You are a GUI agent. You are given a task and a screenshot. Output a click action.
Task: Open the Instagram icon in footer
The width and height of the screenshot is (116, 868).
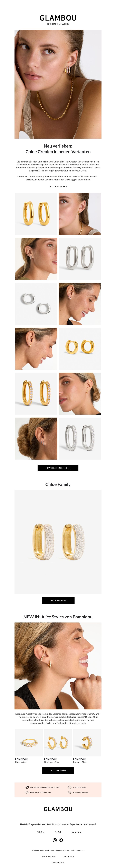pos(55,840)
